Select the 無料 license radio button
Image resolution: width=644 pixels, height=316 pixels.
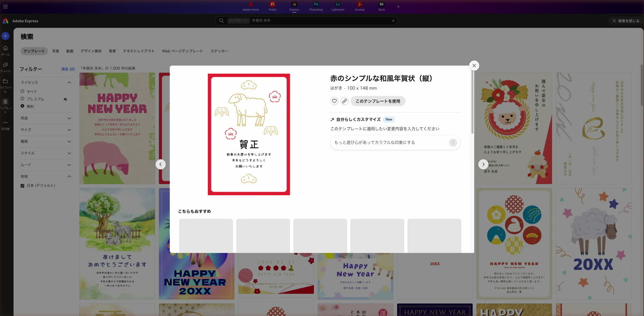point(22,106)
